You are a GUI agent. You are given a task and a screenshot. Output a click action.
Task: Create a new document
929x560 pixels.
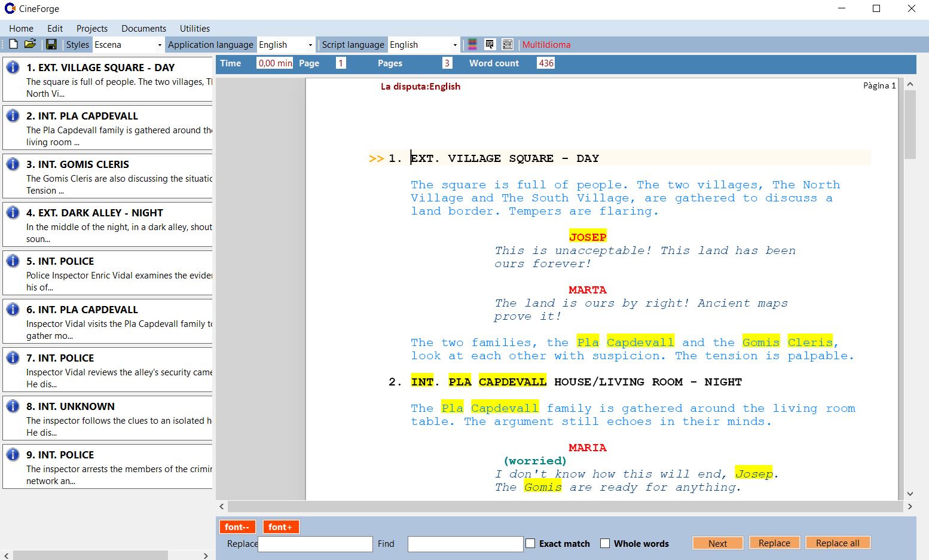coord(13,44)
